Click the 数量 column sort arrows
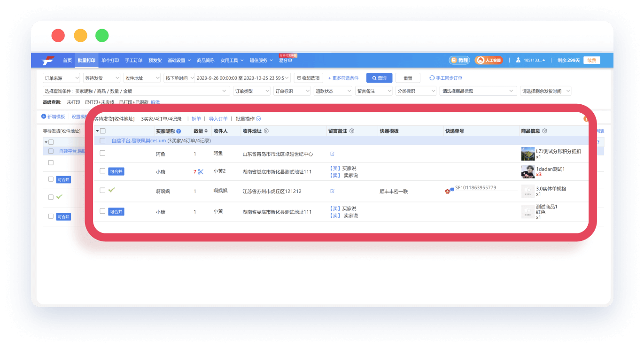The image size is (644, 348). coord(206,131)
